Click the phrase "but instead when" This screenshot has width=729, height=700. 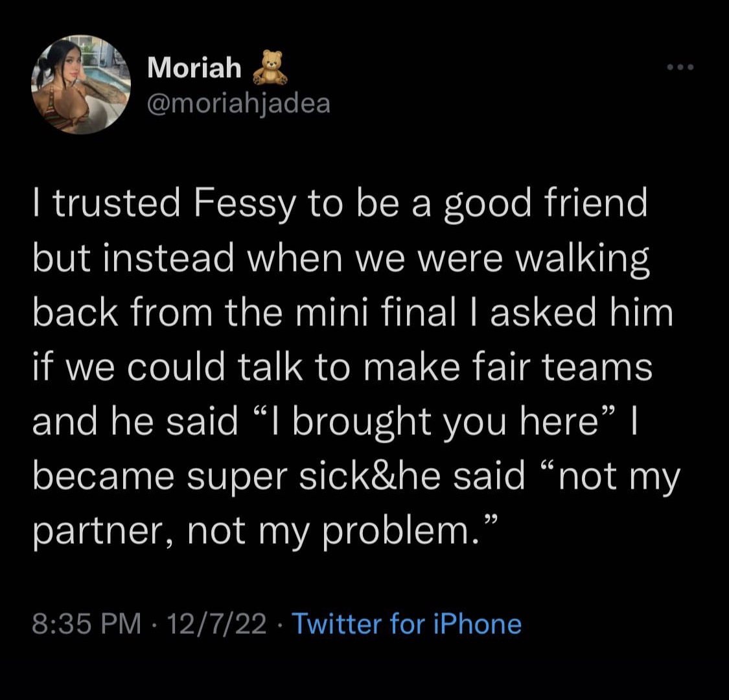(187, 258)
